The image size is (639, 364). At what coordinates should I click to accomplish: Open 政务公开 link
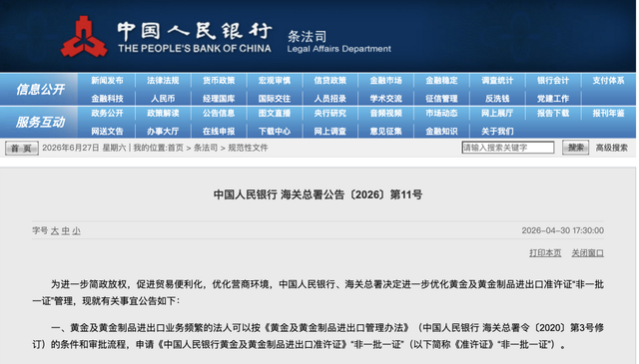[x=107, y=114]
